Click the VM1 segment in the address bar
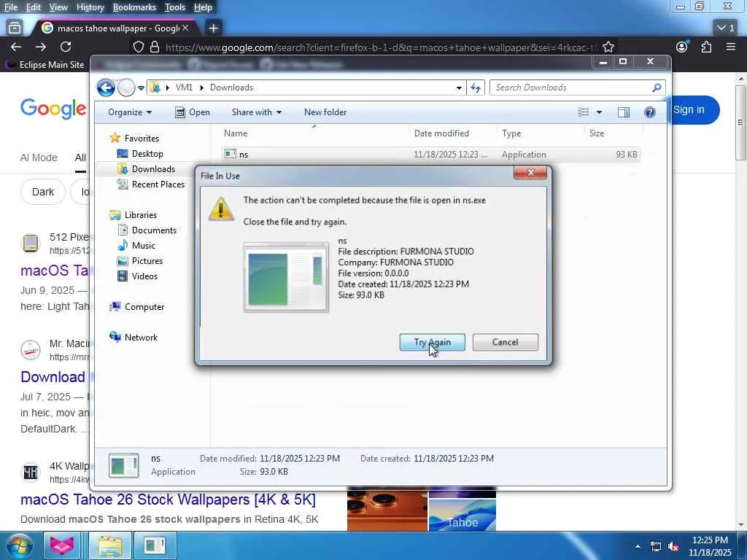Image resolution: width=747 pixels, height=560 pixels. click(x=184, y=87)
